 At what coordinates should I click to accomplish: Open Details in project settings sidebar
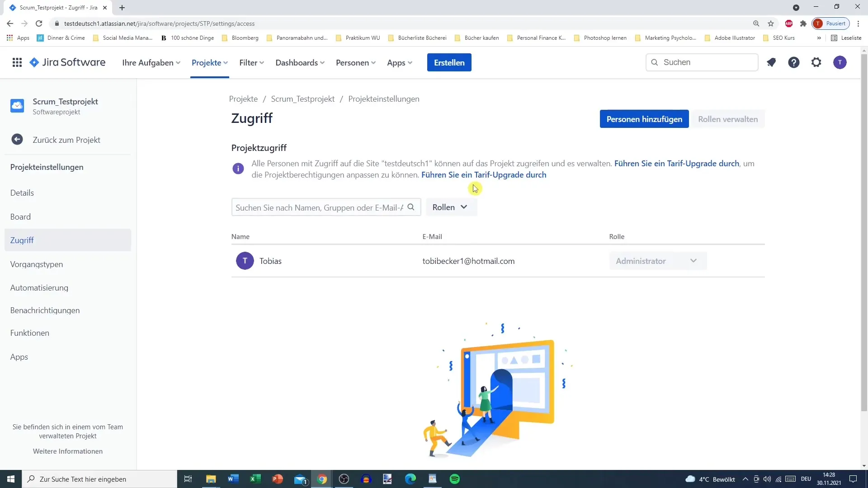point(68,193)
